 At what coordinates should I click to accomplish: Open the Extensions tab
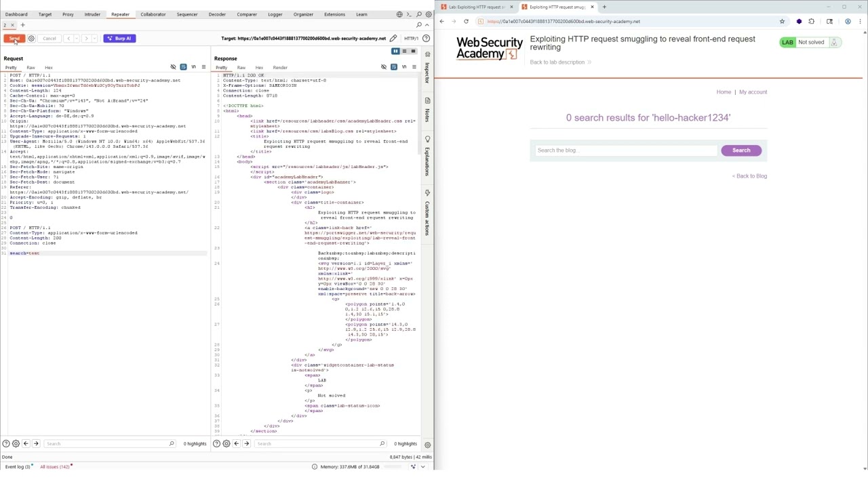pos(334,14)
